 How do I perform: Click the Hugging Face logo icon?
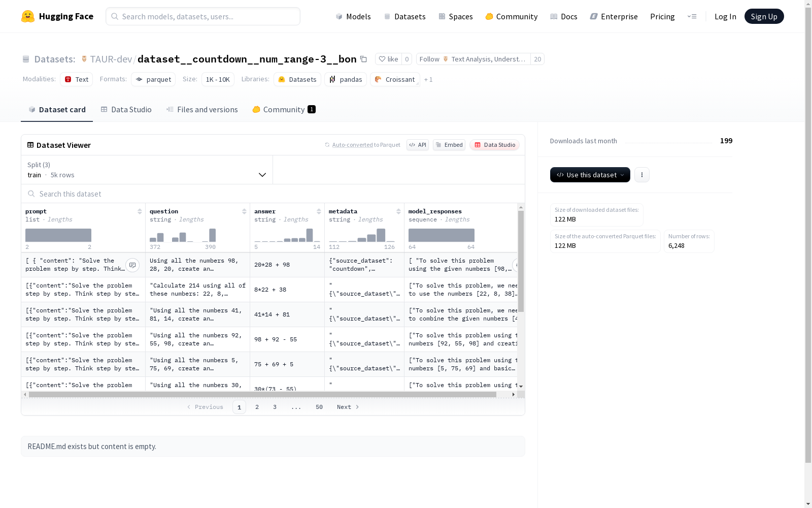point(28,16)
